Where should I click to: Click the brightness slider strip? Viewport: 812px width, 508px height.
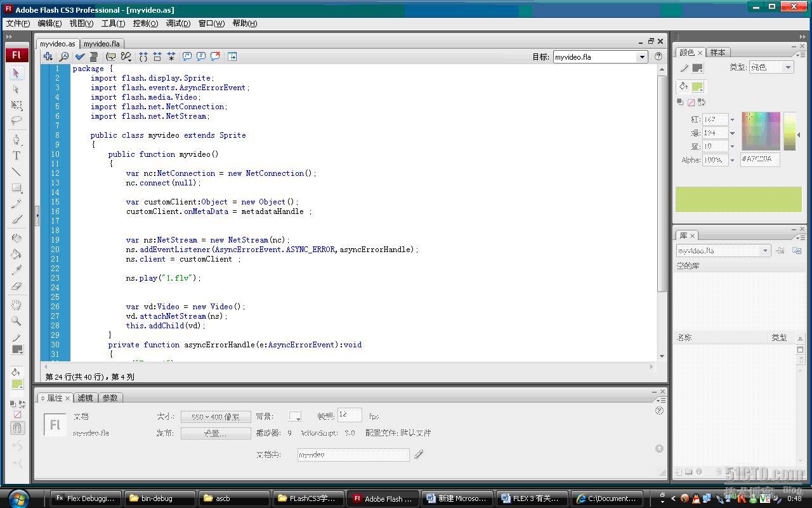coord(789,131)
